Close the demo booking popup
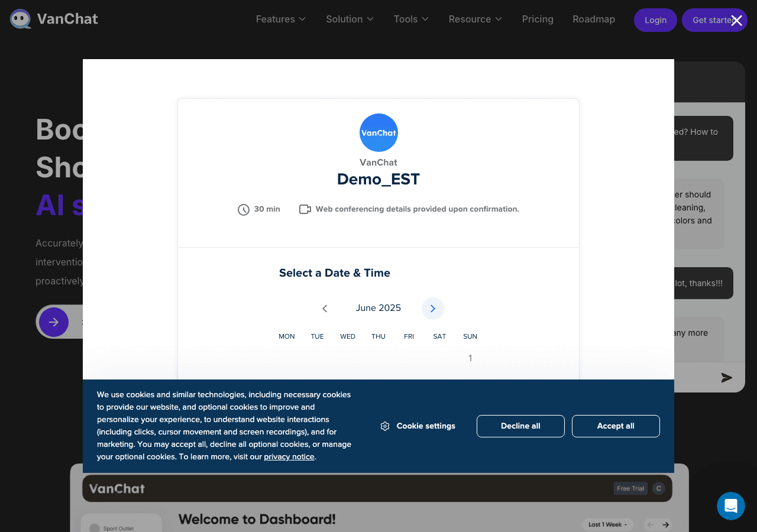Viewport: 757px width, 532px height. pyautogui.click(x=736, y=21)
